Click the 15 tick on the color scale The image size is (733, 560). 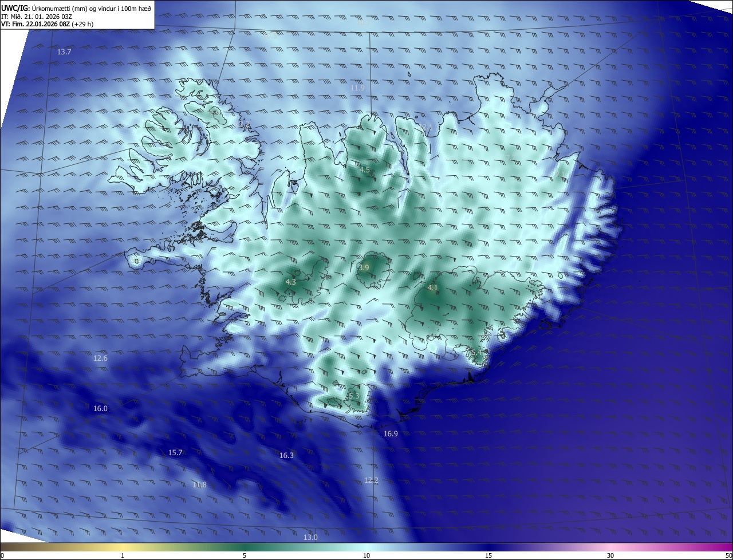click(x=488, y=555)
